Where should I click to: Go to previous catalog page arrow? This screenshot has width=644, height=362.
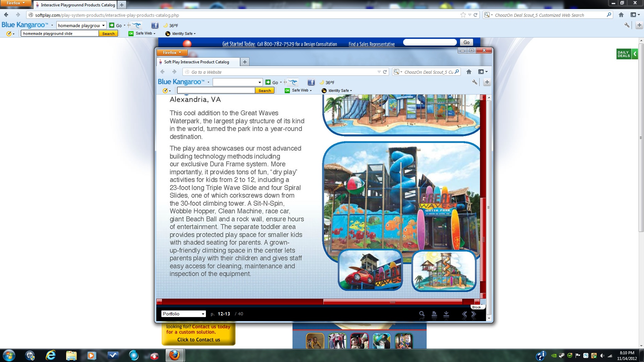[x=464, y=314]
